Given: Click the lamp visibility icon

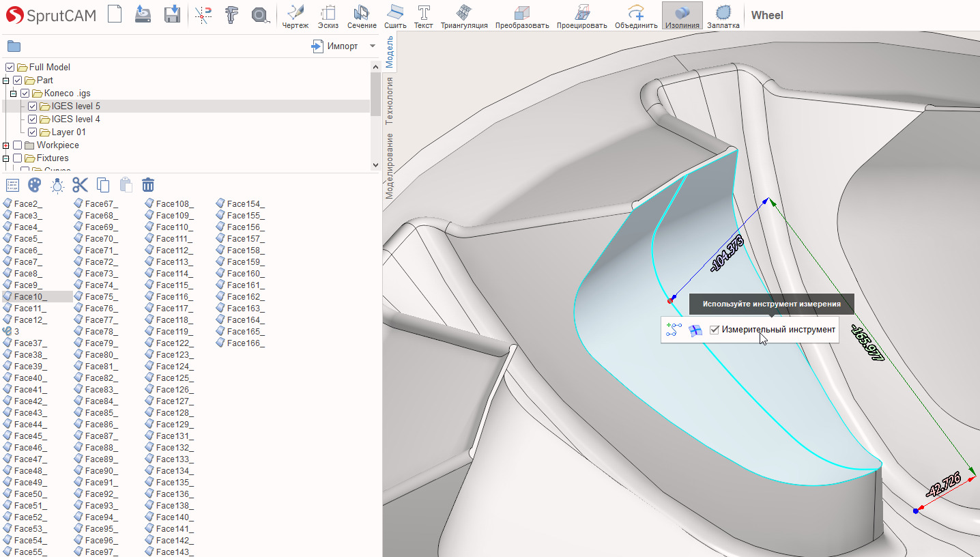Looking at the screenshot, I should (58, 185).
